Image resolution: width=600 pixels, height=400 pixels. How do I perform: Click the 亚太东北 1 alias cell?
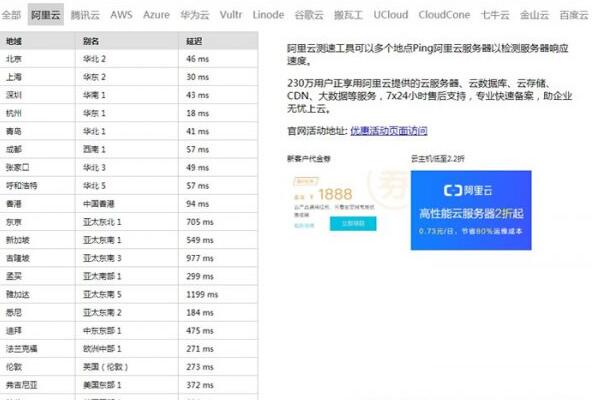[127, 222]
